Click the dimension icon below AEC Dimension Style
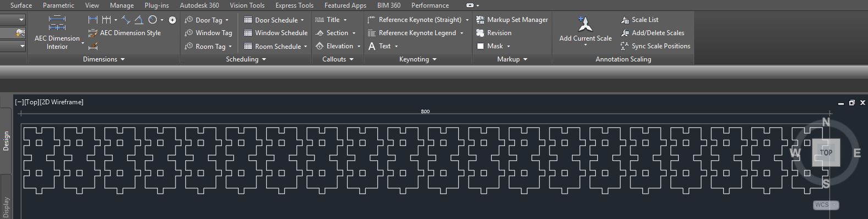Screen dimensions: 868x219 (x=93, y=46)
